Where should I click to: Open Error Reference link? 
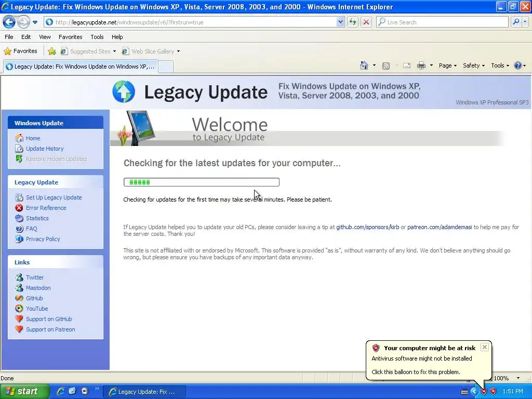tap(46, 208)
